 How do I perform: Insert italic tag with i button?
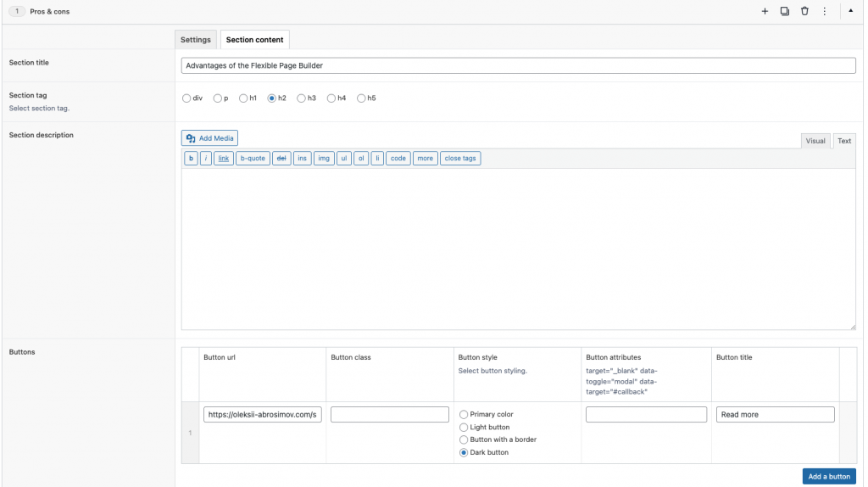[x=206, y=159]
